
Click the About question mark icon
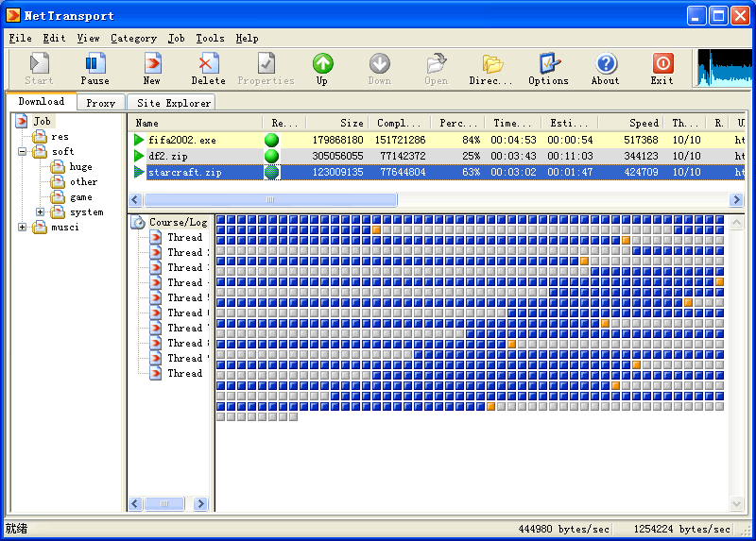pos(606,63)
